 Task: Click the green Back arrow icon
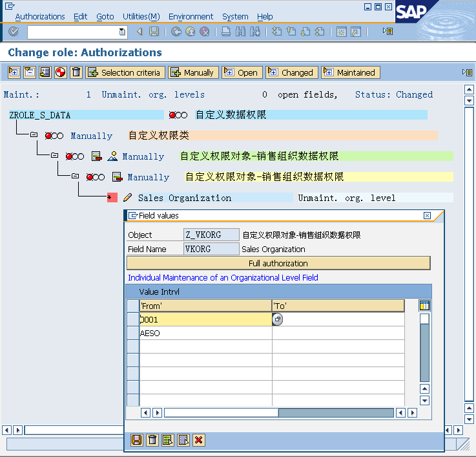pos(176,32)
